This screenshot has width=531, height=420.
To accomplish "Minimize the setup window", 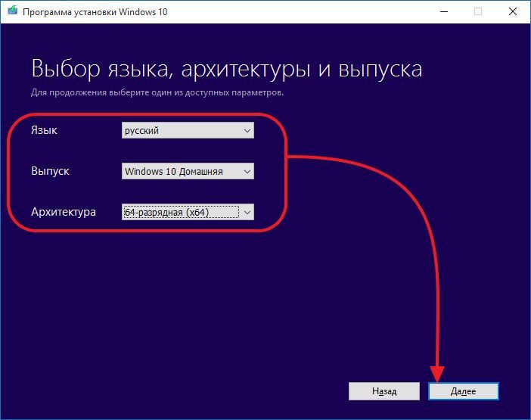I will (x=444, y=11).
